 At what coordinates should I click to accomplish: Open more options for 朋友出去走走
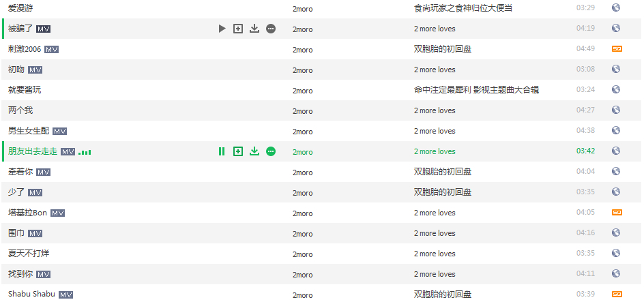point(271,151)
